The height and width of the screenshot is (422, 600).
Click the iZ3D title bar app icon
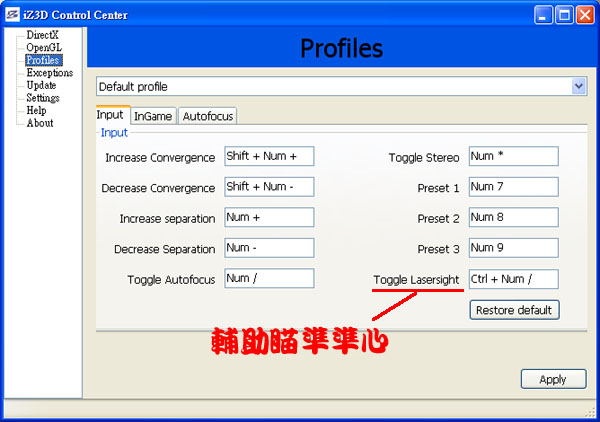click(12, 15)
